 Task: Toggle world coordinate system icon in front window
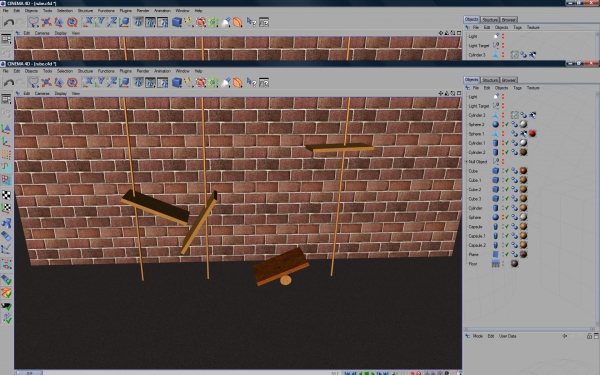[x=124, y=83]
